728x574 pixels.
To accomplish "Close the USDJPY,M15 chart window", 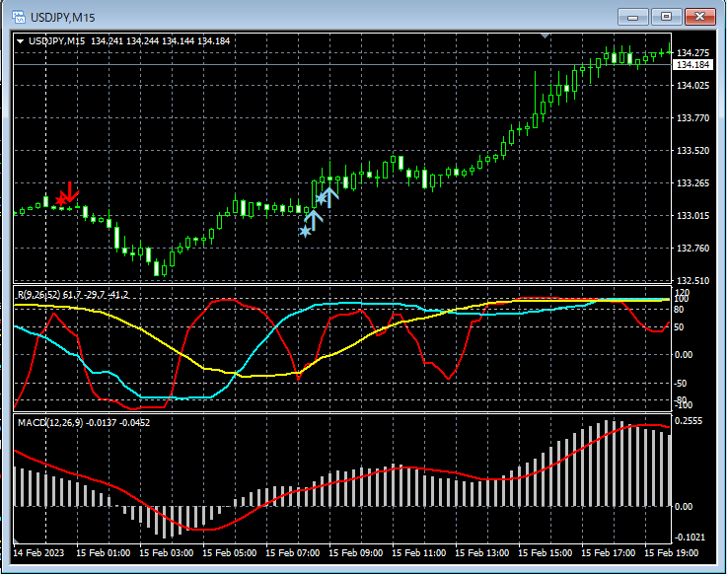I will (699, 17).
